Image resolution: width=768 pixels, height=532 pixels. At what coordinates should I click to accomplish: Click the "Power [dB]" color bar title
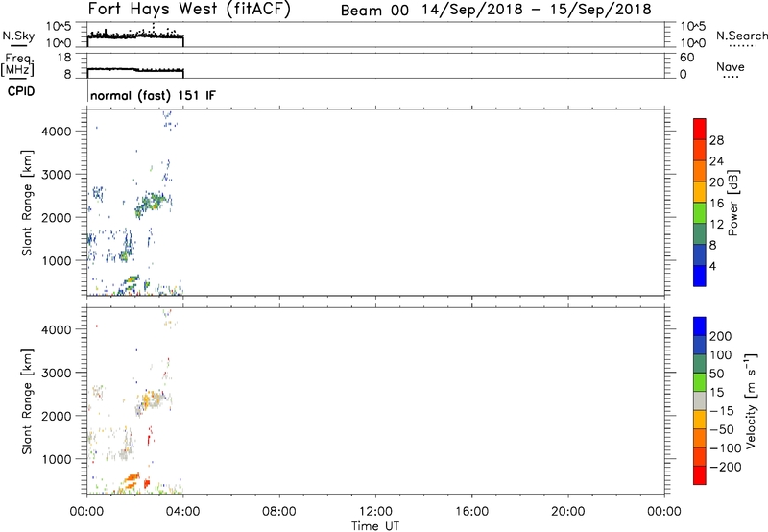click(x=732, y=203)
